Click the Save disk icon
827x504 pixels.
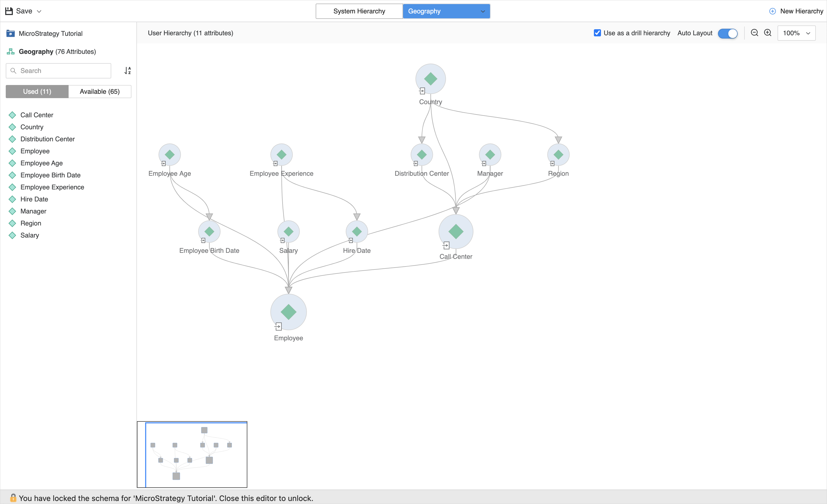point(9,11)
